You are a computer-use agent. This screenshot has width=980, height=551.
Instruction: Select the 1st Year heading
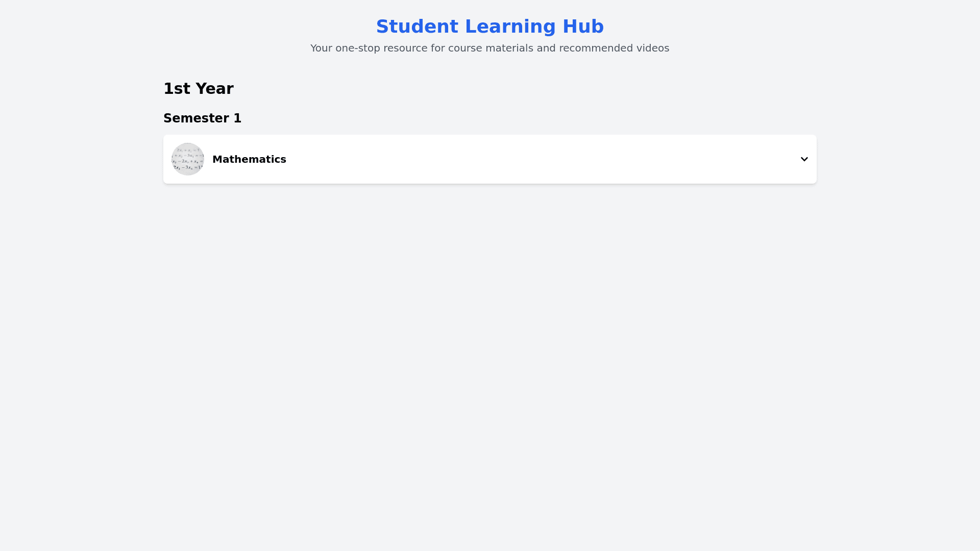pyautogui.click(x=198, y=89)
